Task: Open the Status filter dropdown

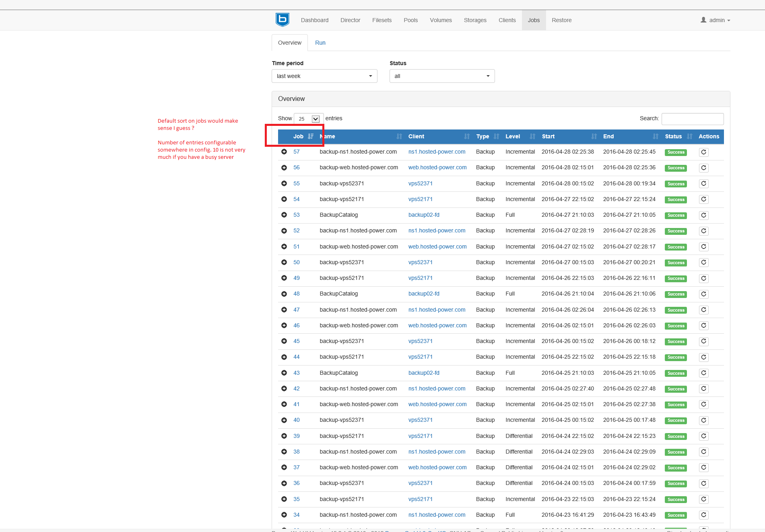Action: 442,76
